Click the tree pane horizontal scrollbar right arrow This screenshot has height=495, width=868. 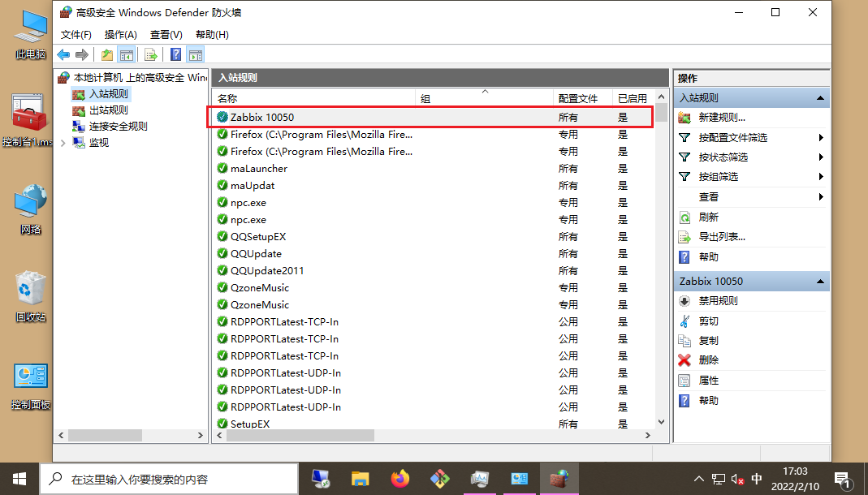(201, 435)
